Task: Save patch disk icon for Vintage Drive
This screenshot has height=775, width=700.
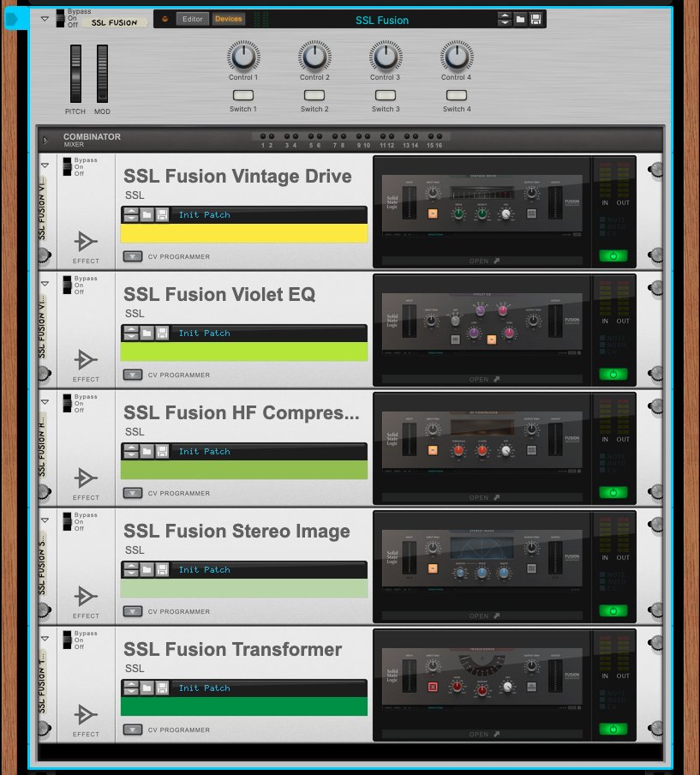Action: pos(162,214)
